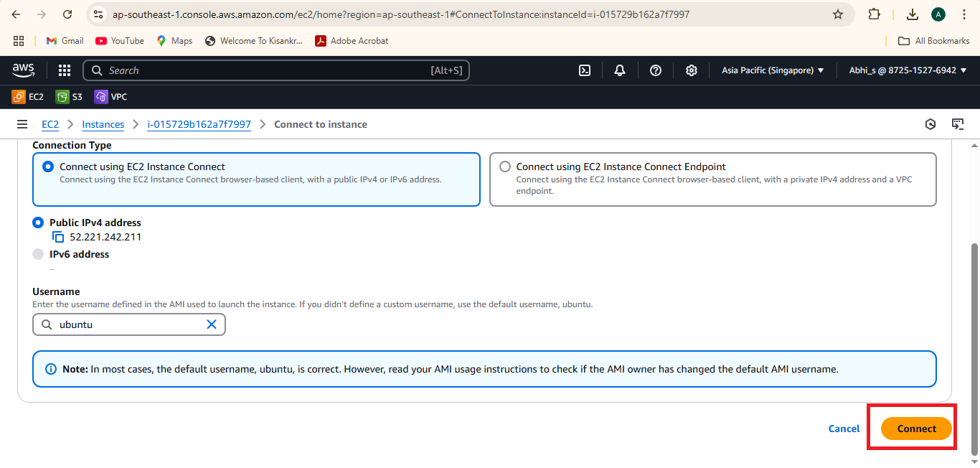
Task: Go to EC2 breadcrumb link
Action: (x=50, y=124)
